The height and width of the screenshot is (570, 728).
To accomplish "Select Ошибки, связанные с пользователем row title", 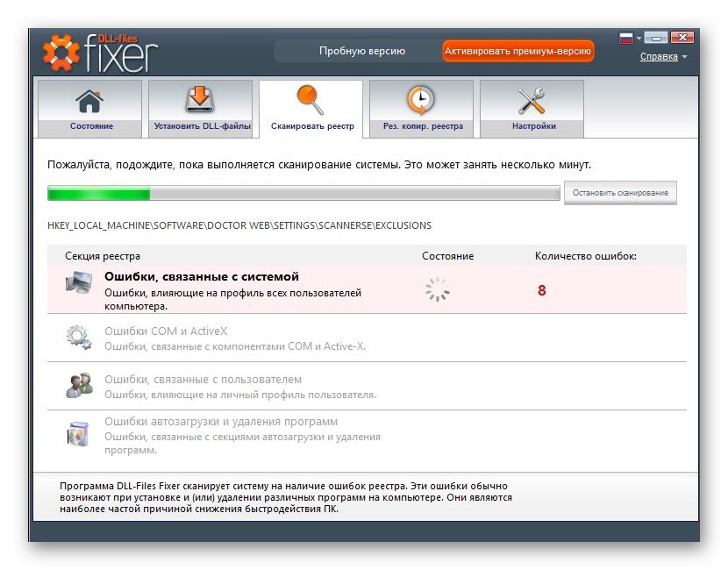I will coord(203,380).
